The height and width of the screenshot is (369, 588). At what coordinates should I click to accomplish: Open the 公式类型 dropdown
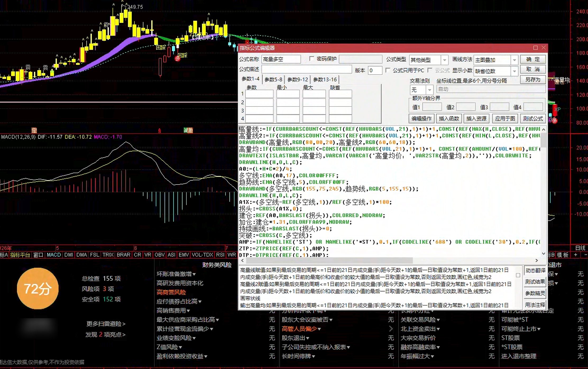pos(445,60)
